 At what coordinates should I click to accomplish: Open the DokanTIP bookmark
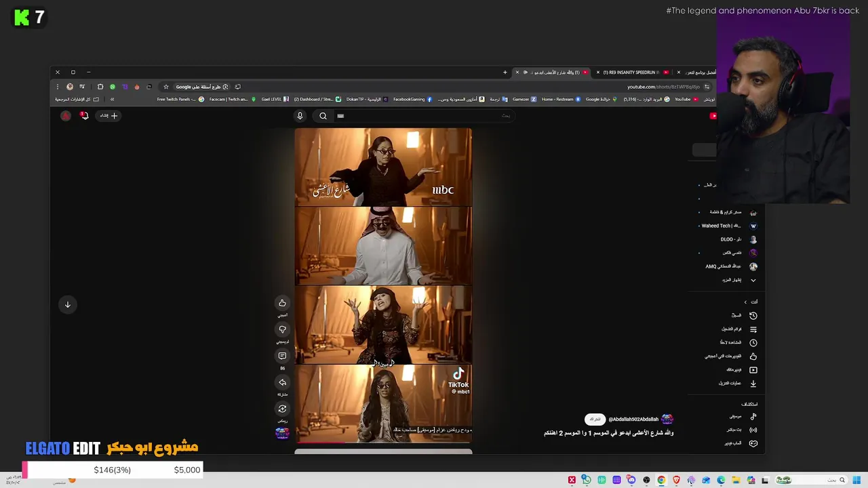(x=367, y=100)
